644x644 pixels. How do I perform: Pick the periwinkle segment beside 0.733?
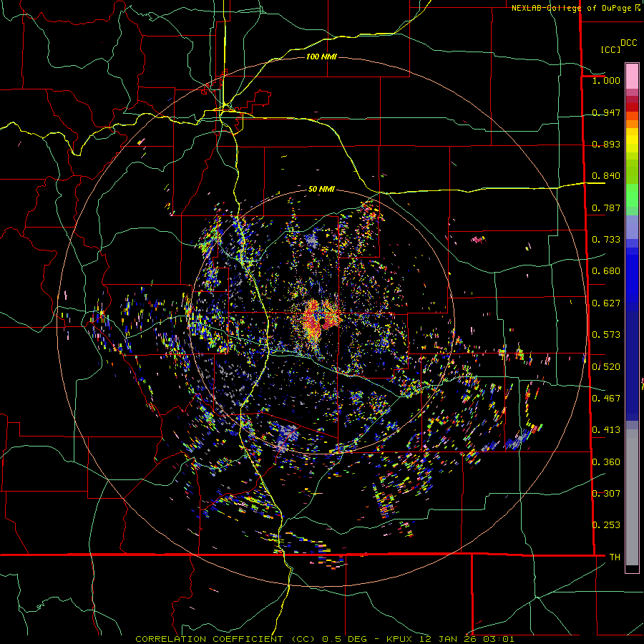pyautogui.click(x=632, y=227)
